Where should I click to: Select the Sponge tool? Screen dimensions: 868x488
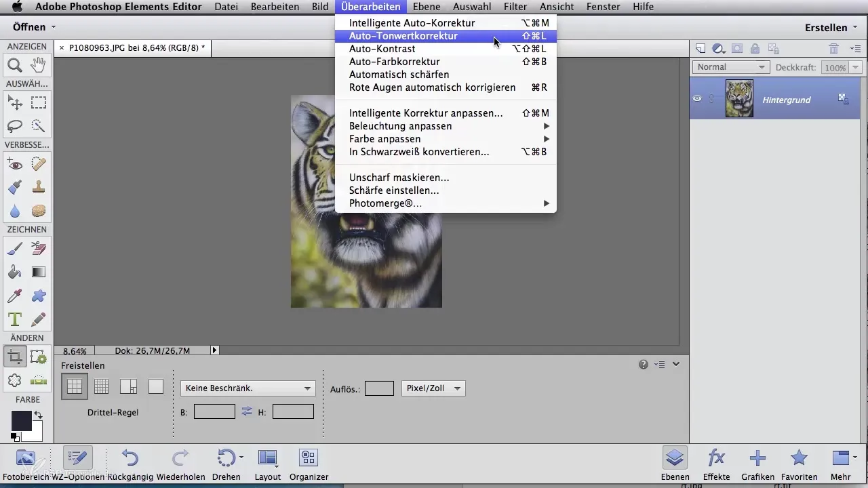coord(39,211)
